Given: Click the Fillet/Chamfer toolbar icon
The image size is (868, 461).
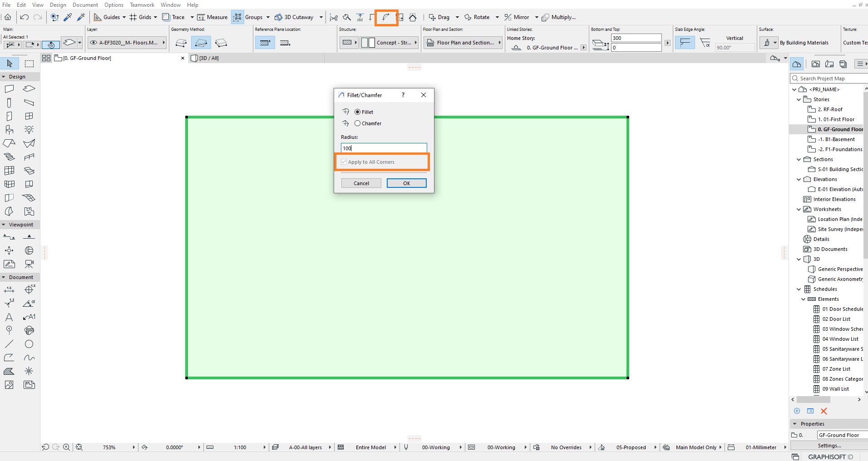Looking at the screenshot, I should tap(386, 17).
